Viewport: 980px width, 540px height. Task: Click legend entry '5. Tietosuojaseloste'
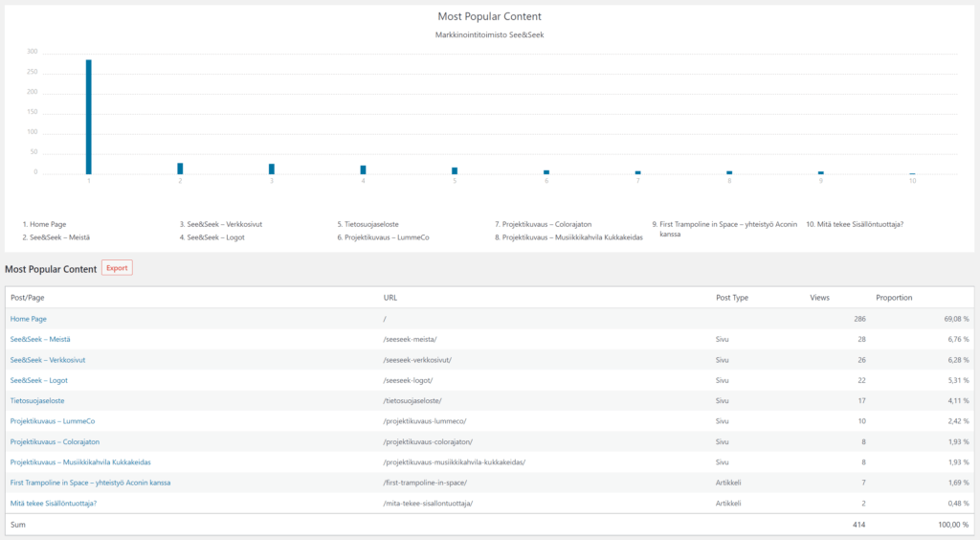pyautogui.click(x=368, y=224)
